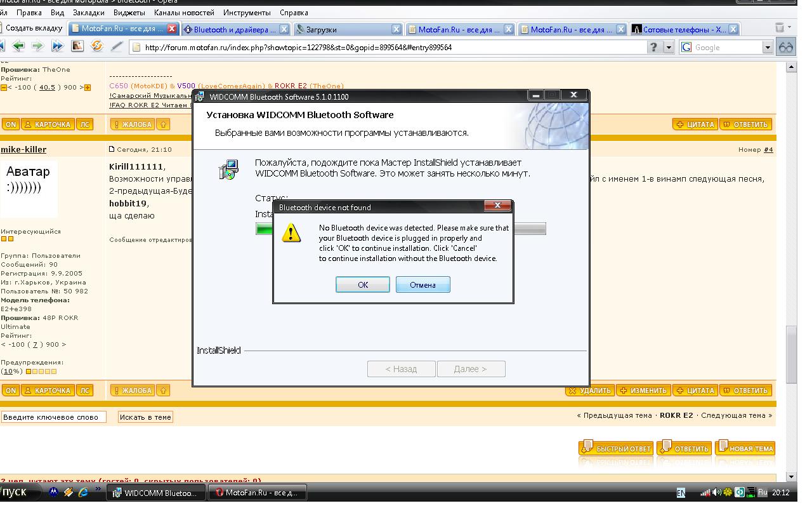
Task: Open the Каналы новостей menu
Action: point(184,12)
